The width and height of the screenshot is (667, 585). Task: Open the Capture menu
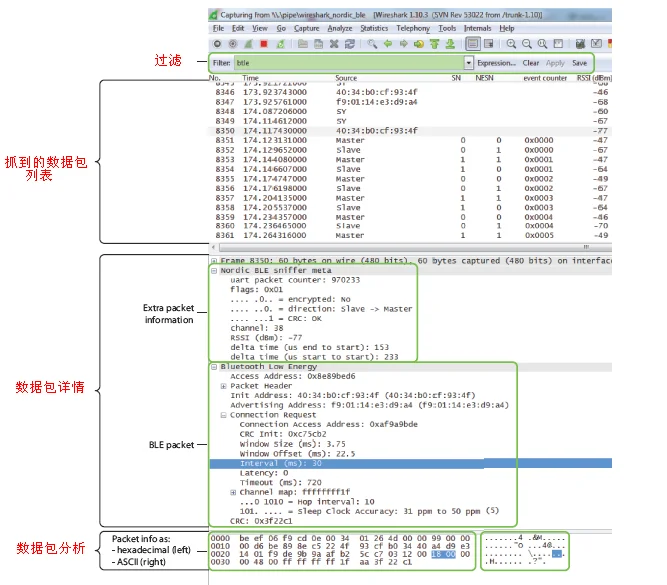[x=306, y=29]
